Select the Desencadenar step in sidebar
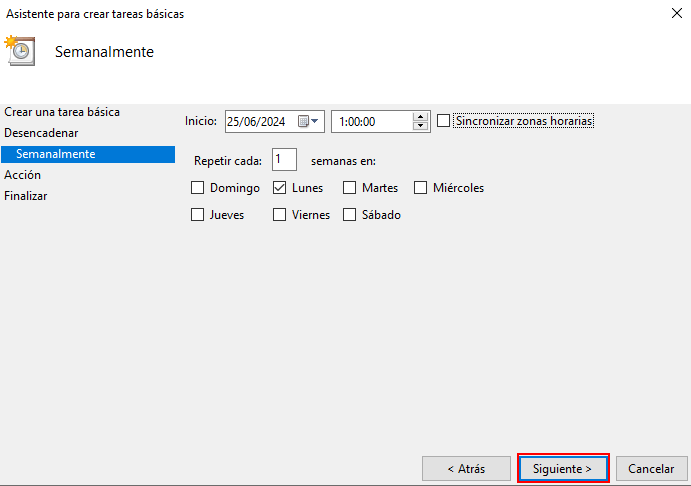Viewport: 691px width, 486px height. pos(41,133)
